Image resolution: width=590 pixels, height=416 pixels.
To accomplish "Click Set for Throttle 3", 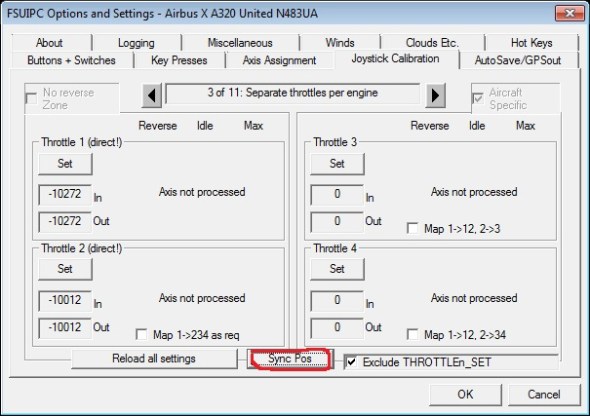I will pos(337,164).
